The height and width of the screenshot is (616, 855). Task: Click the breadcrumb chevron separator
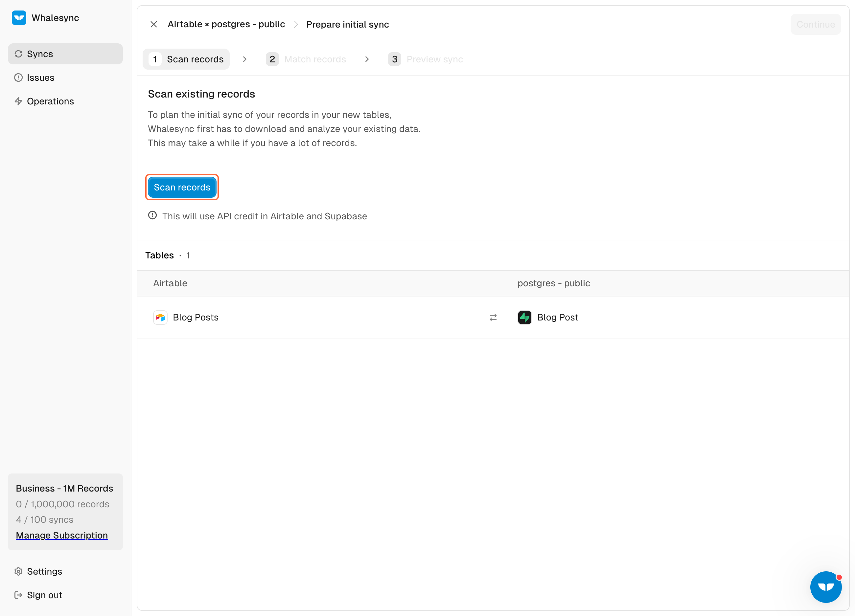296,25
